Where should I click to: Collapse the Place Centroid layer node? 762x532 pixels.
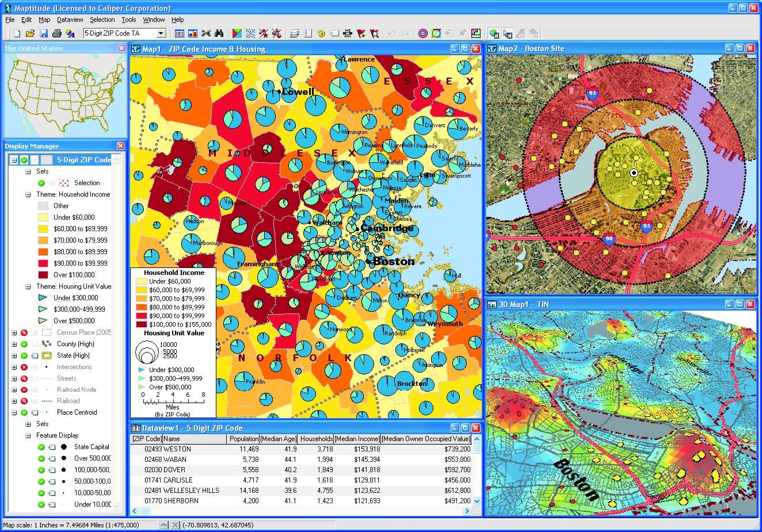tap(14, 412)
